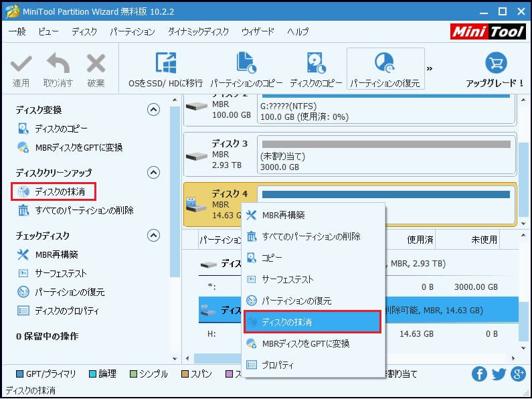Select the H: partition row
Image resolution: width=532 pixels, height=399 pixels.
[x=359, y=334]
